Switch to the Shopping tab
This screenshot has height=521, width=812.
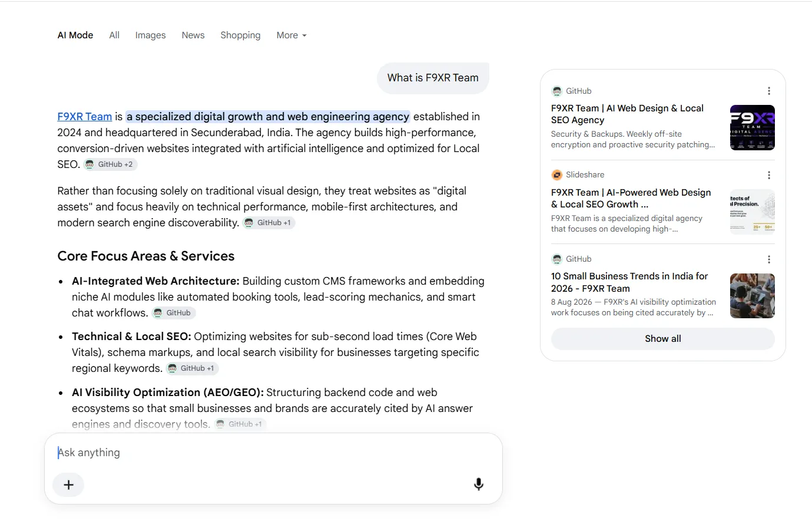point(240,35)
